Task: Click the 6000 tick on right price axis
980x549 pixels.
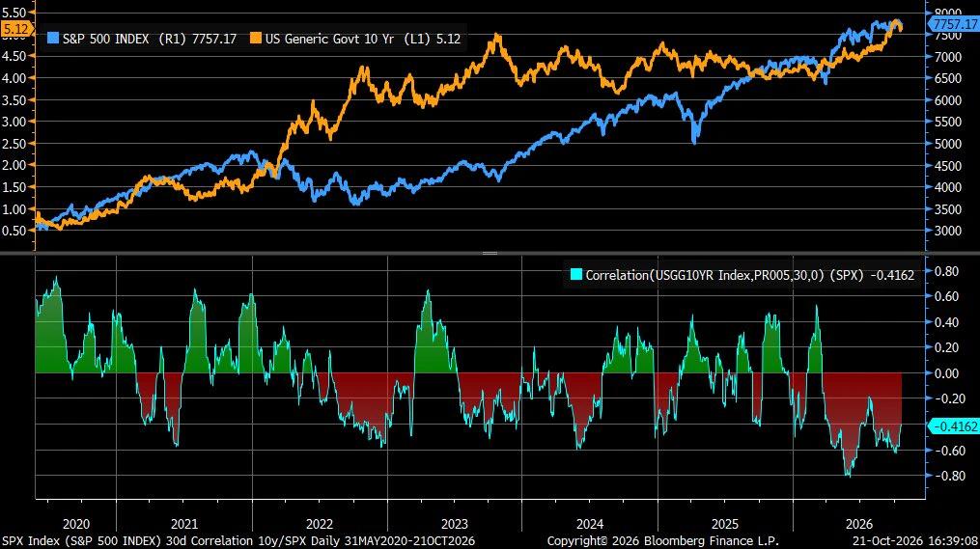Action: pos(948,100)
